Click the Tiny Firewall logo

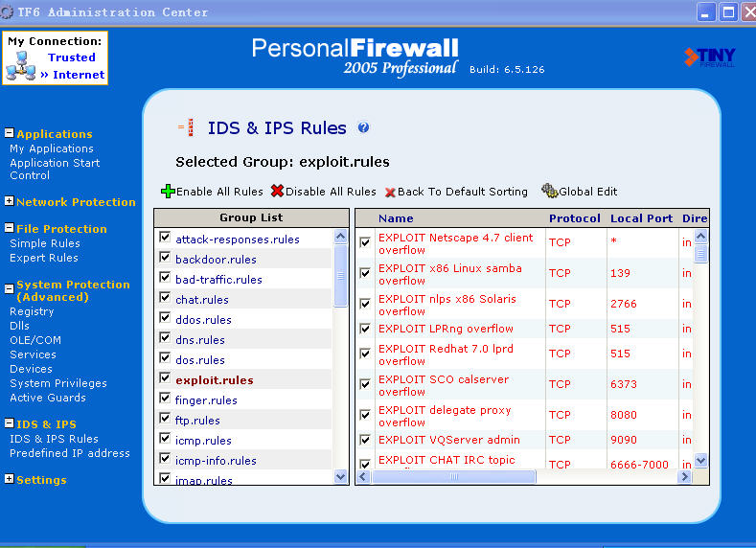click(710, 57)
